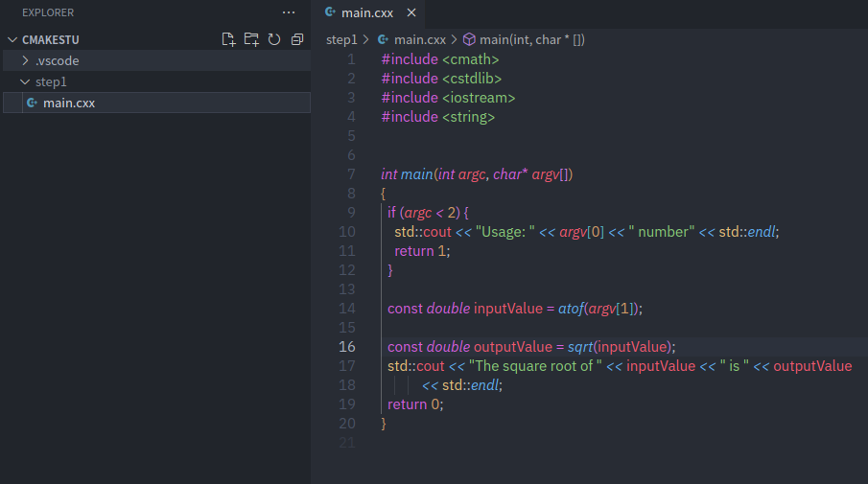Image resolution: width=868 pixels, height=484 pixels.
Task: Place cursor on sqrt in line 16
Action: (580, 347)
